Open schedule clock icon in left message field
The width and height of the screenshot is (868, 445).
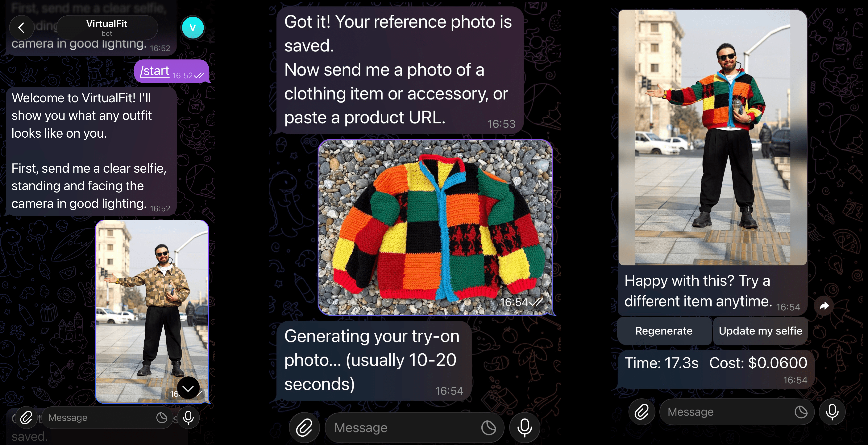coord(162,418)
